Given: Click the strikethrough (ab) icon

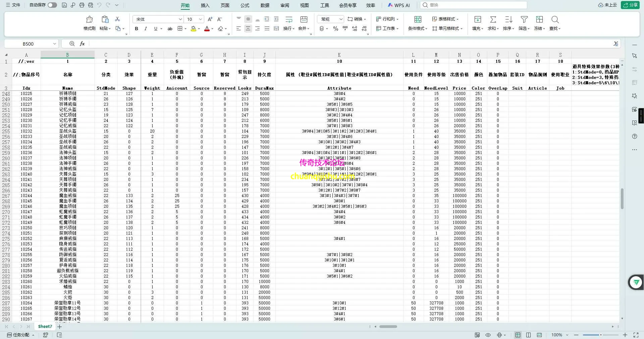Looking at the screenshot, I should click(170, 29).
